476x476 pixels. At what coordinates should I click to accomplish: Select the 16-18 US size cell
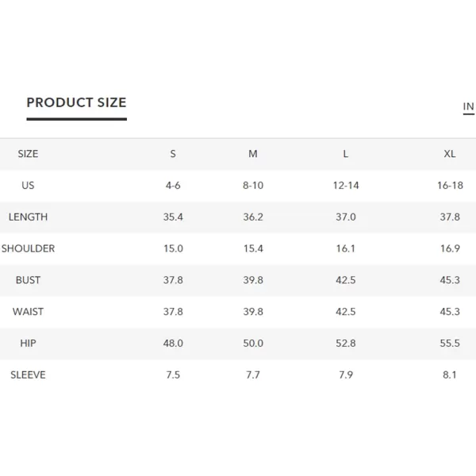tap(450, 186)
